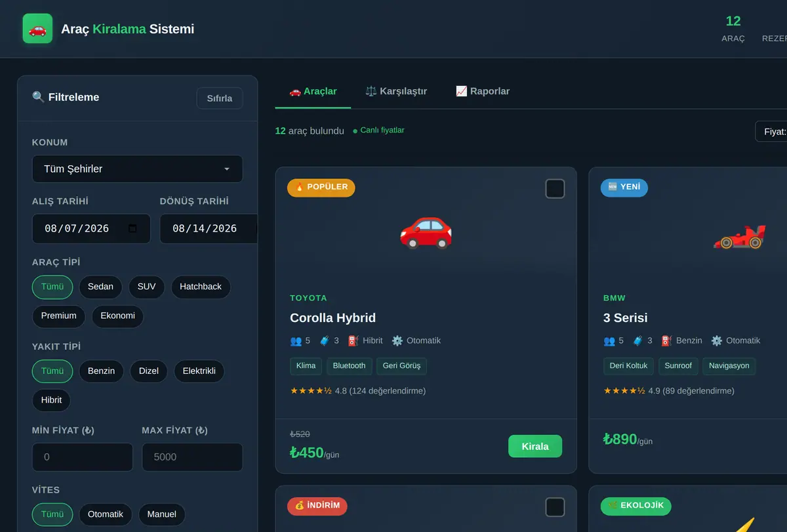787x532 pixels.
Task: Switch to the Karşılaştır tab
Action: (396, 91)
